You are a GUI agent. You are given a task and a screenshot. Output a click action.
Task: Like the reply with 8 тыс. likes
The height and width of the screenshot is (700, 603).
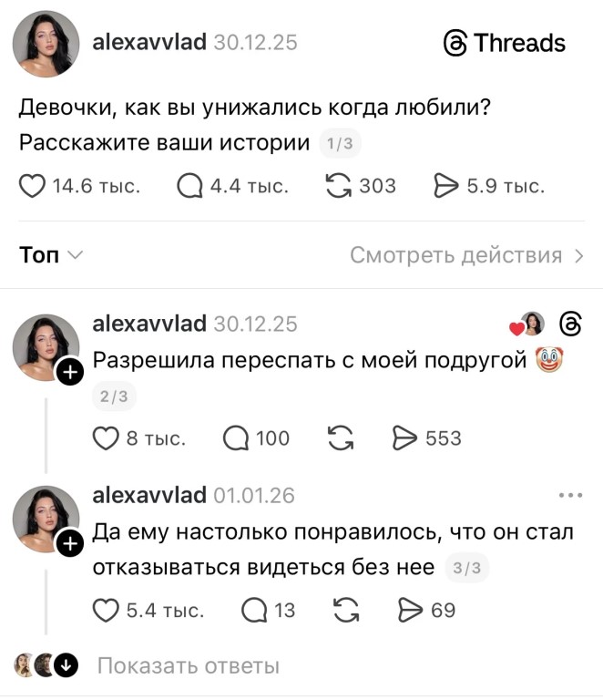107,438
